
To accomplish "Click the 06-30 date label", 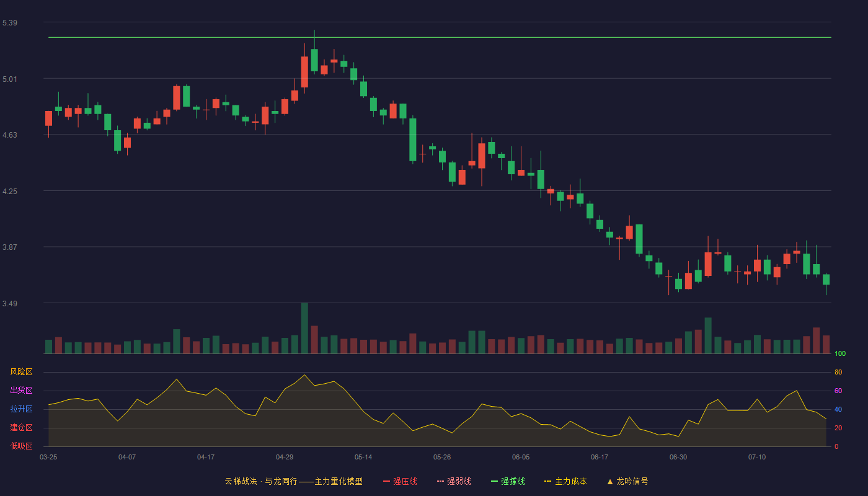I will click(x=678, y=457).
